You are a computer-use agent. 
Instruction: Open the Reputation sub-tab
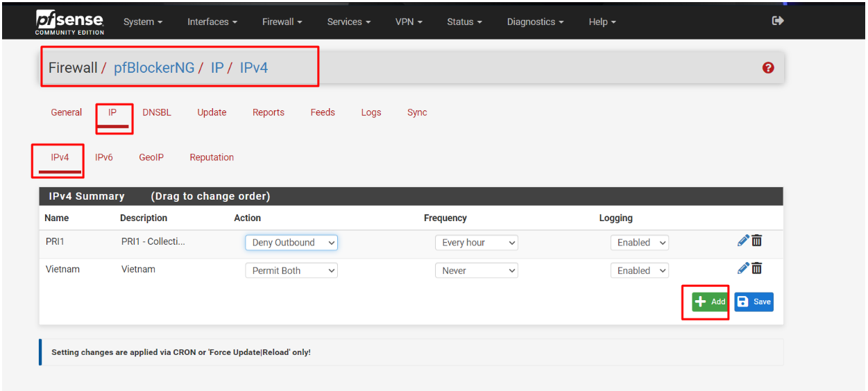pos(212,157)
